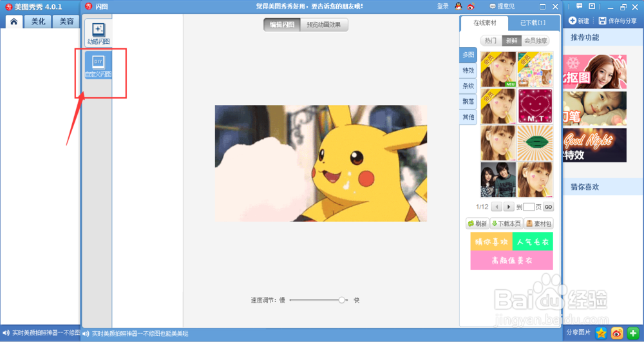The width and height of the screenshot is (644, 342).
Task: Close the 闪图 dialog window
Action: click(555, 6)
